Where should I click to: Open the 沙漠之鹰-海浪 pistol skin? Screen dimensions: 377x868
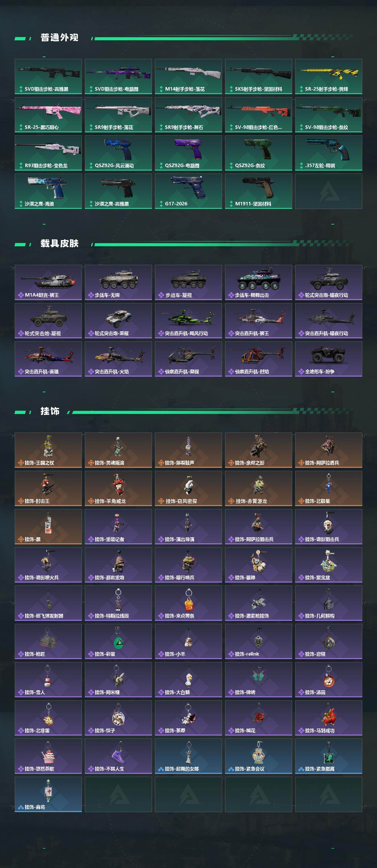48,191
